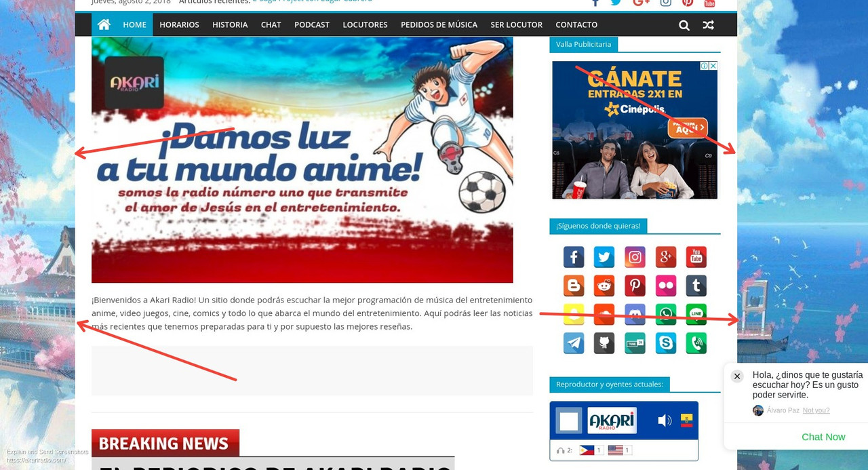
Task: Mute the radio player speaker icon
Action: point(665,420)
